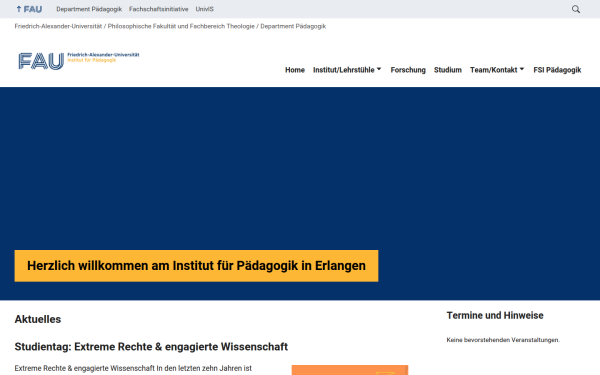Image resolution: width=600 pixels, height=375 pixels.
Task: Click Department Pädagogik breadcrumb link
Action: [293, 26]
